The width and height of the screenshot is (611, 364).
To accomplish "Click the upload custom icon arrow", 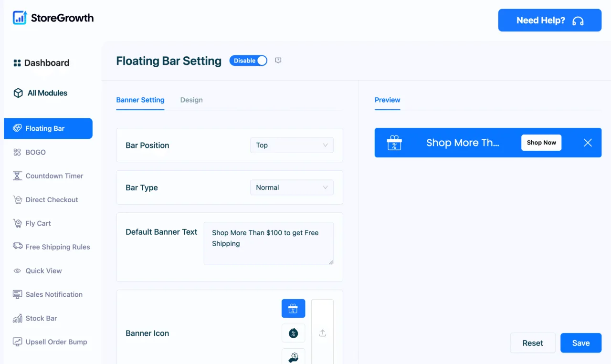I will tap(322, 333).
